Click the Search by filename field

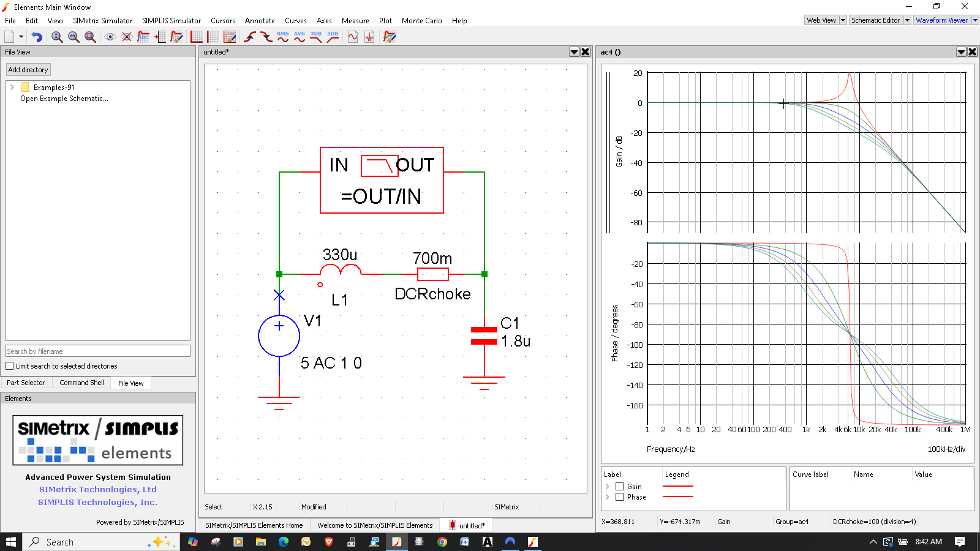pos(98,351)
